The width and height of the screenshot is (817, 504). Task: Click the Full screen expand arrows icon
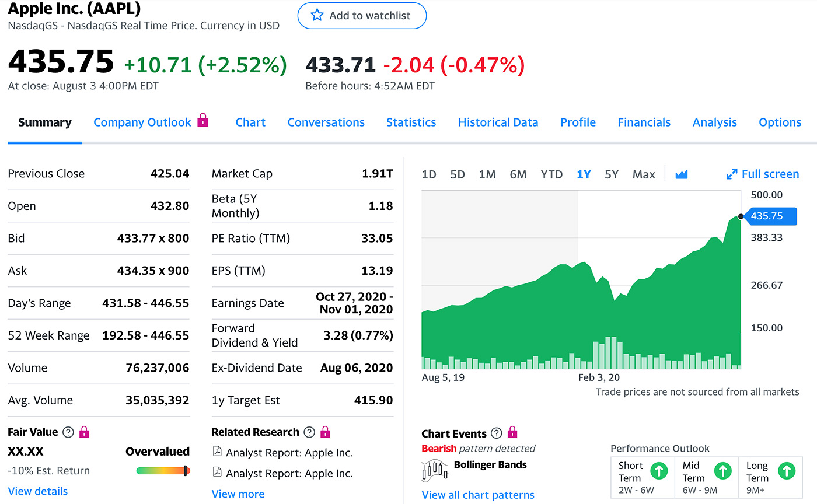[x=731, y=174]
